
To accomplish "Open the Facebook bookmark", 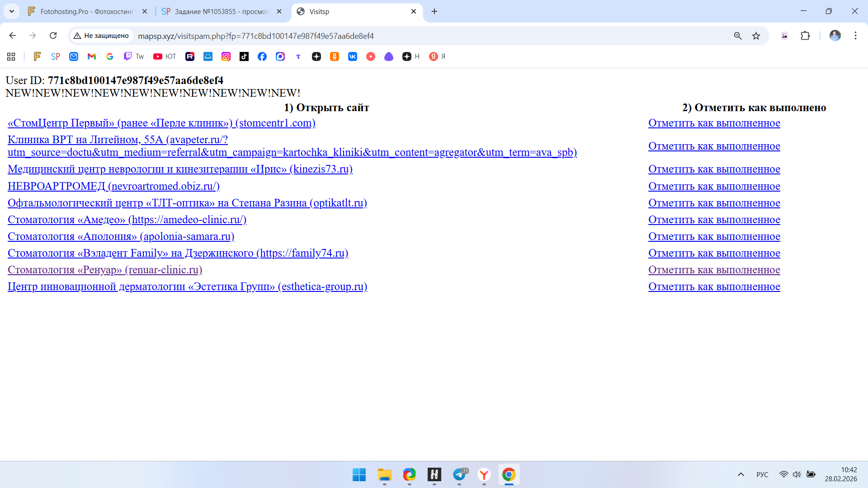I will (262, 56).
